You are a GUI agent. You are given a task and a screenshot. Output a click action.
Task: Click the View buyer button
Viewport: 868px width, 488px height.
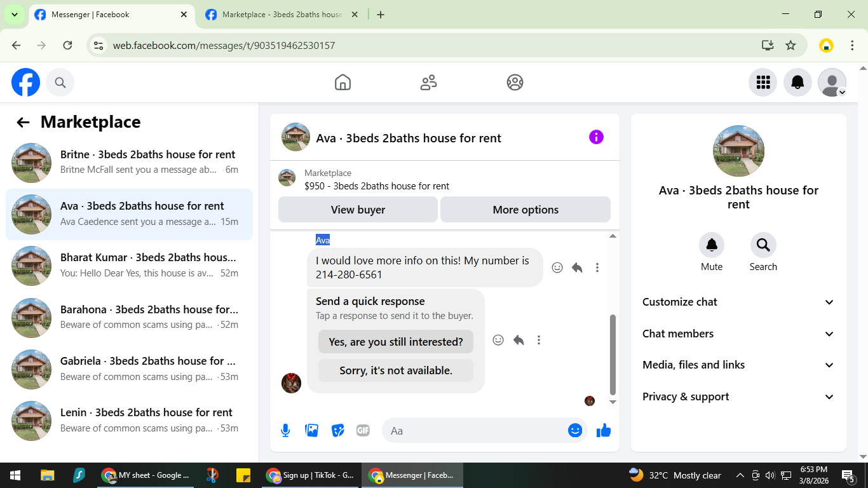coord(358,210)
